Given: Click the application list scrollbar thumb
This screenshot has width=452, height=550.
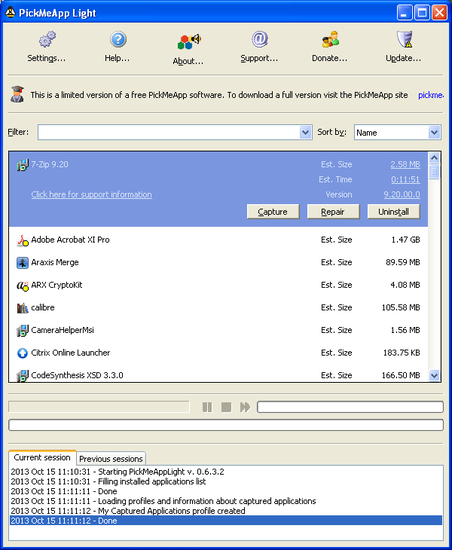Looking at the screenshot, I should 434,172.
